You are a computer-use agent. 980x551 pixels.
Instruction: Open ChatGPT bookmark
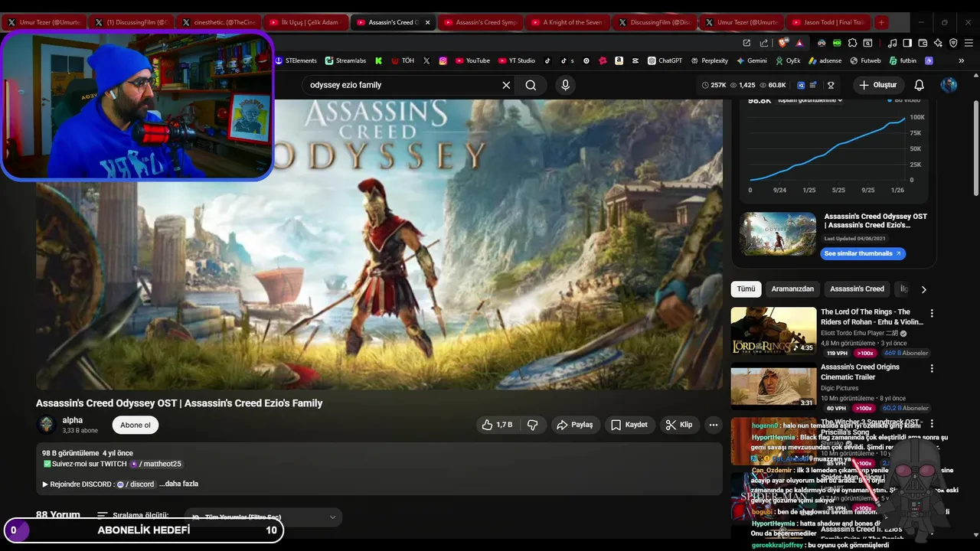[x=665, y=60]
